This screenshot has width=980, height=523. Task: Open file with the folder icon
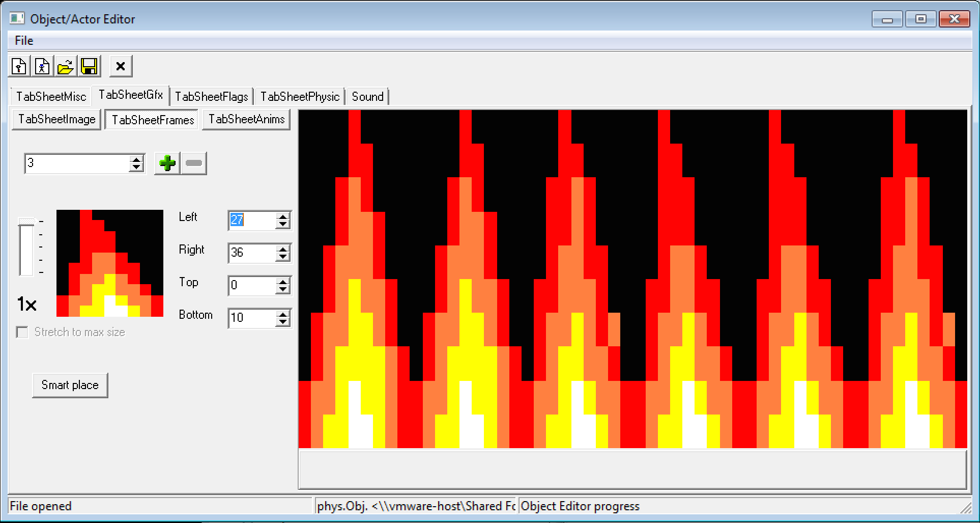click(66, 66)
